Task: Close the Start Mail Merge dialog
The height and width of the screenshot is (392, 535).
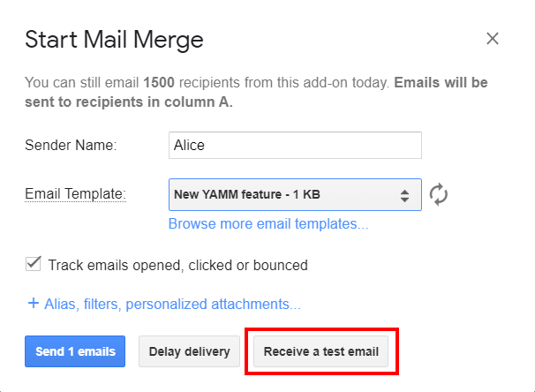Action: (493, 39)
